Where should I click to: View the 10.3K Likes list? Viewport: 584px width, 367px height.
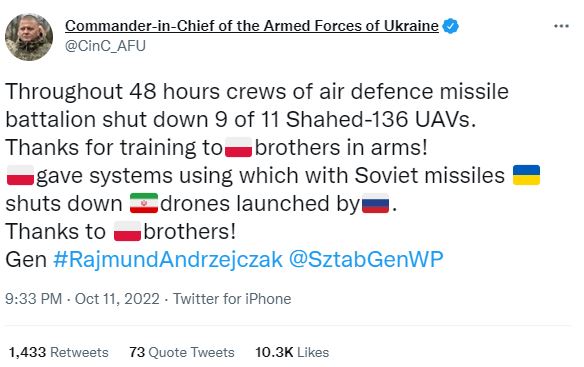(292, 352)
